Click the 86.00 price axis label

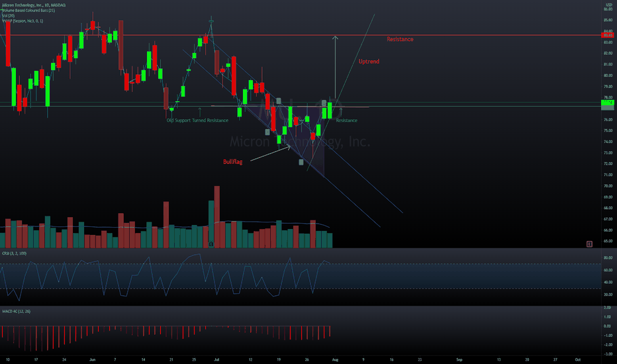608,9
